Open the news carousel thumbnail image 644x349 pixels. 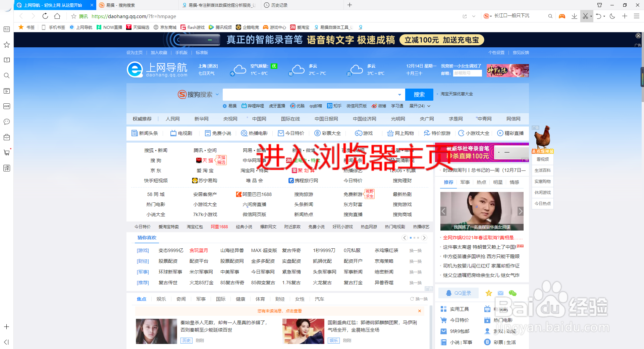point(482,211)
